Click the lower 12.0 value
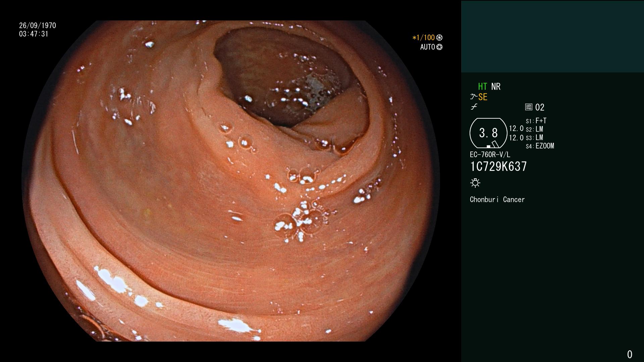The image size is (644, 362). pyautogui.click(x=516, y=137)
